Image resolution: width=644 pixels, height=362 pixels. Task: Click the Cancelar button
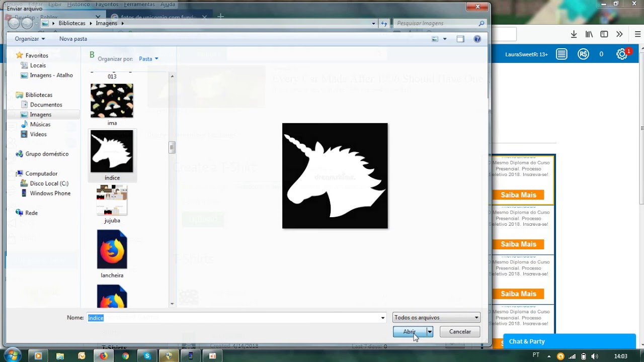click(460, 332)
